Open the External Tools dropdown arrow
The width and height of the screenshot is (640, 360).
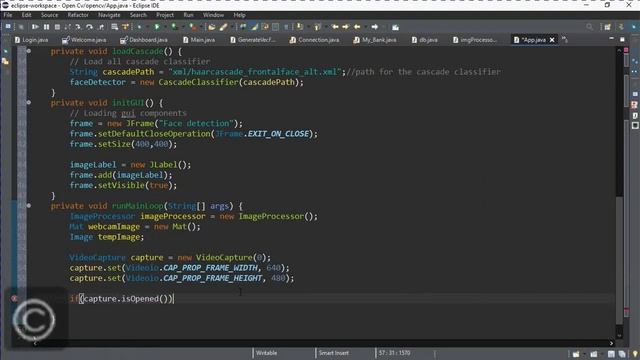click(x=200, y=27)
